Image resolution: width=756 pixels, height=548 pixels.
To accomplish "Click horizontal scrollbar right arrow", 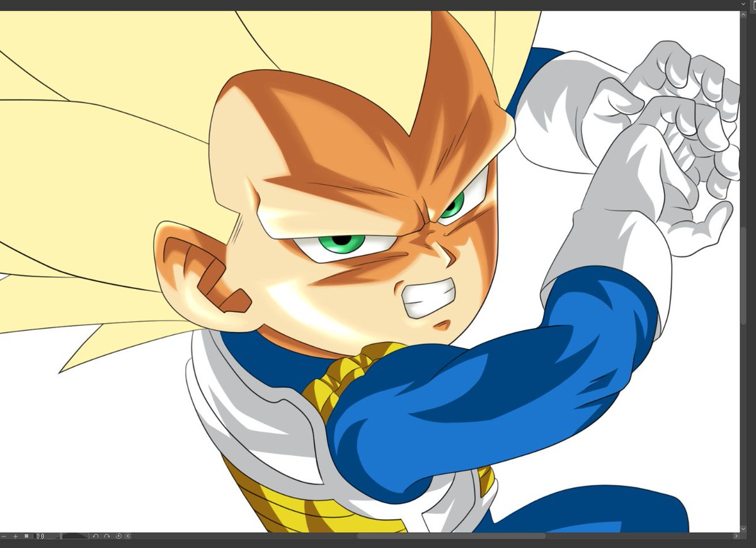I will pos(736,536).
